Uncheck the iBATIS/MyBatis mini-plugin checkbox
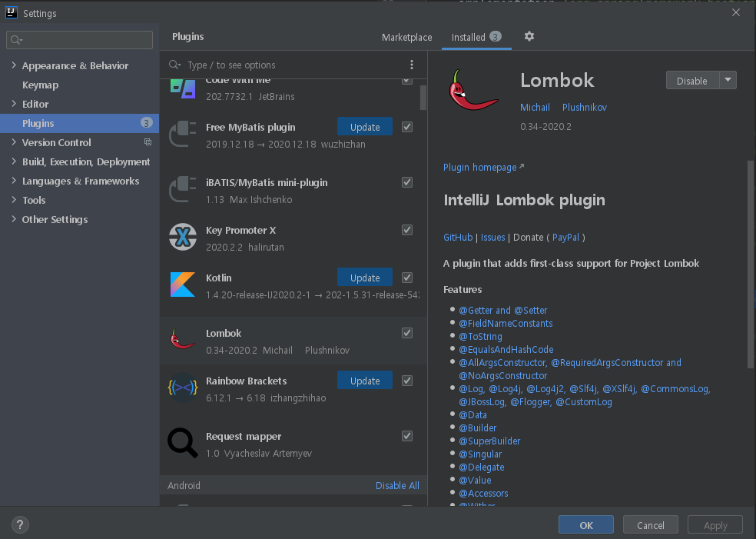Image resolution: width=756 pixels, height=539 pixels. 407,182
